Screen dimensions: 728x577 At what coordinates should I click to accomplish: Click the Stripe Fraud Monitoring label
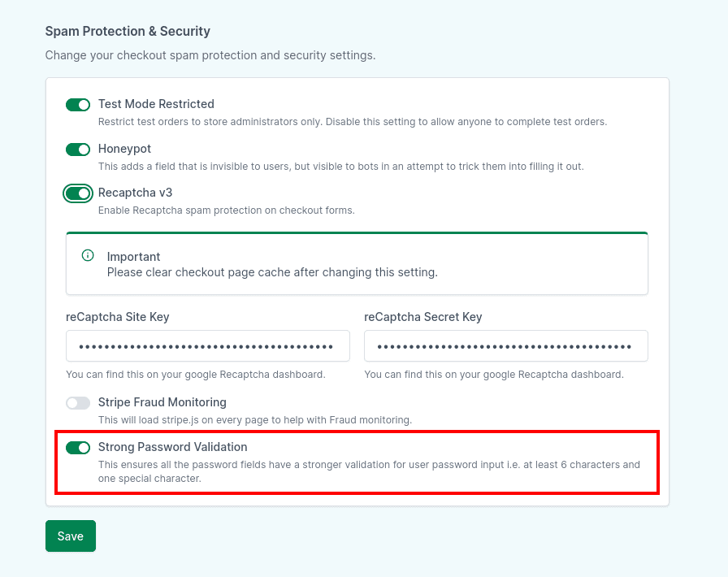coord(162,402)
